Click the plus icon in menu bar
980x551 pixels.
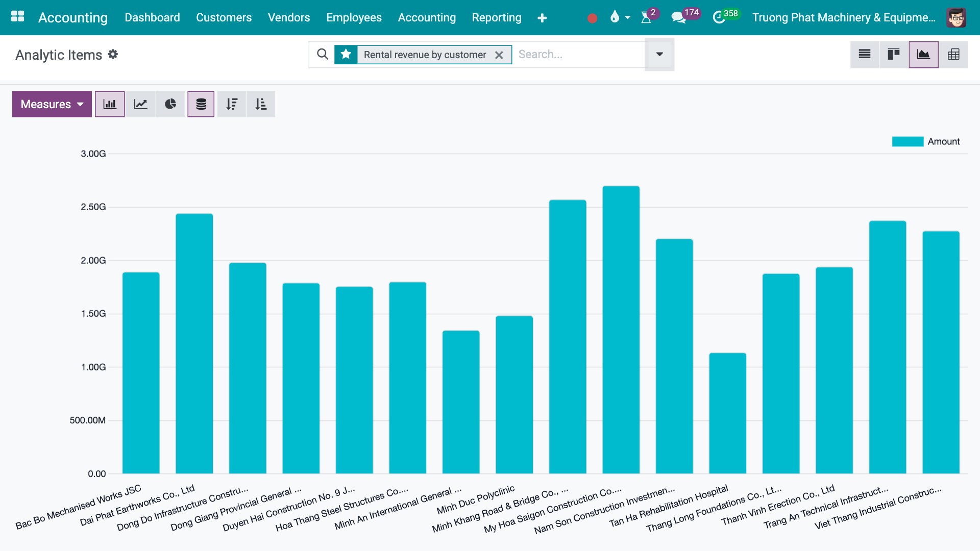[x=542, y=18]
